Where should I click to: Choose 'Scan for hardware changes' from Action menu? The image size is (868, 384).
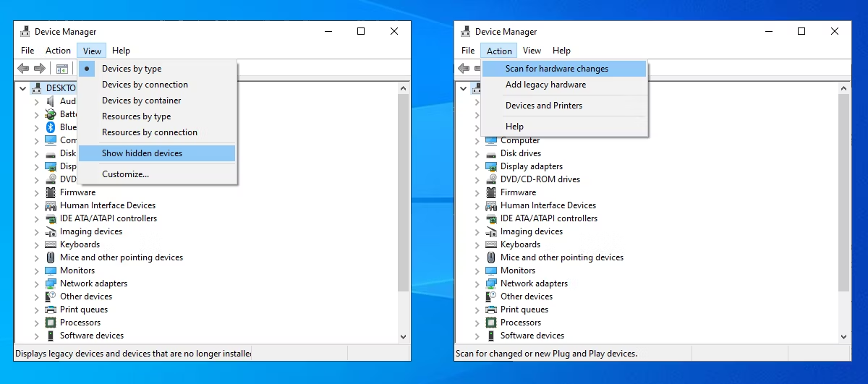click(556, 69)
